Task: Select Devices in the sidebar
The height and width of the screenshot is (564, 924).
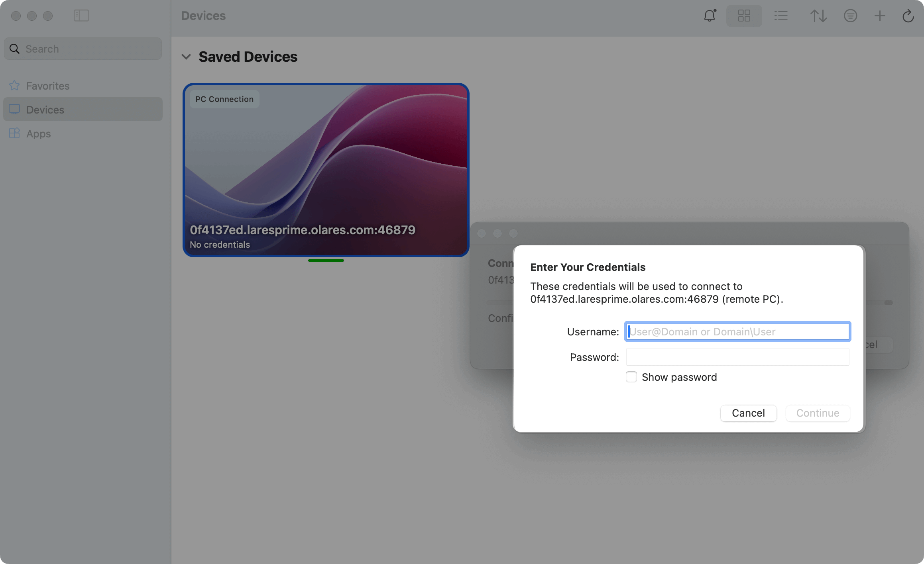Action: click(x=45, y=110)
